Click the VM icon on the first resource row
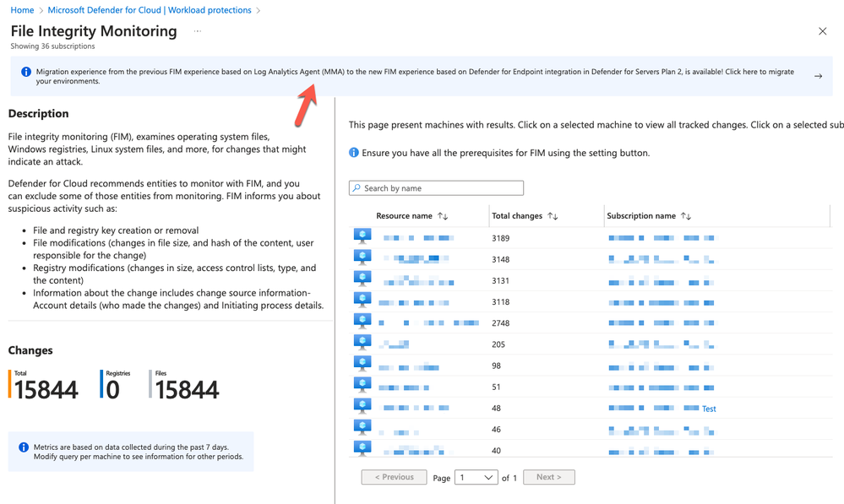The height and width of the screenshot is (504, 844). (x=362, y=235)
